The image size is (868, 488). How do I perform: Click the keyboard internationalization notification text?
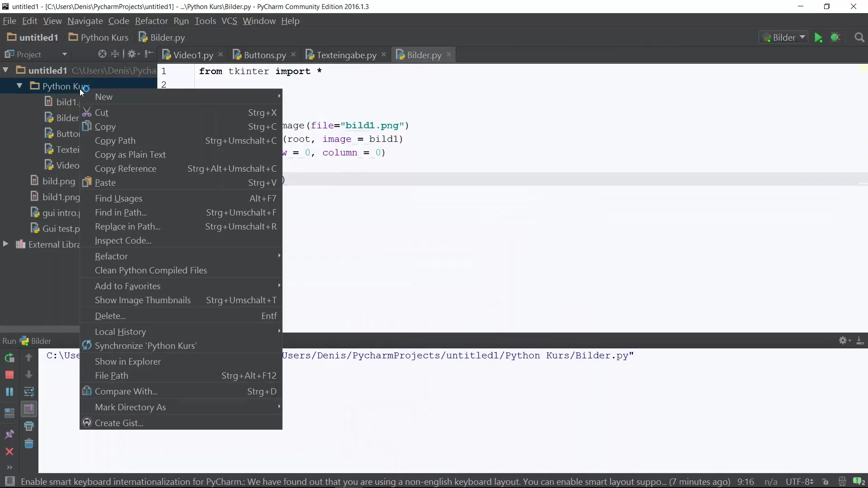pyautogui.click(x=375, y=482)
